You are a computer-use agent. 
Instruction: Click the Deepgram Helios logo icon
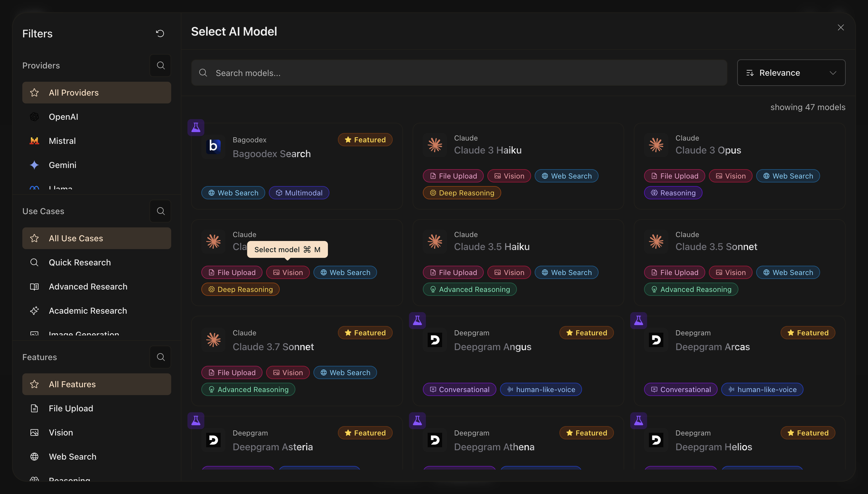pos(656,440)
